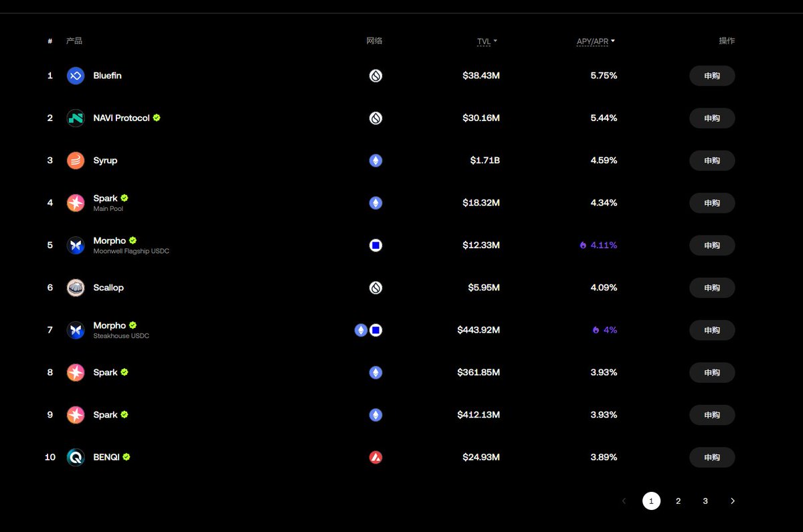Screen dimensions: 803x532
Task: Click the Moonwell Flagship USDC subtitle
Action: click(131, 252)
